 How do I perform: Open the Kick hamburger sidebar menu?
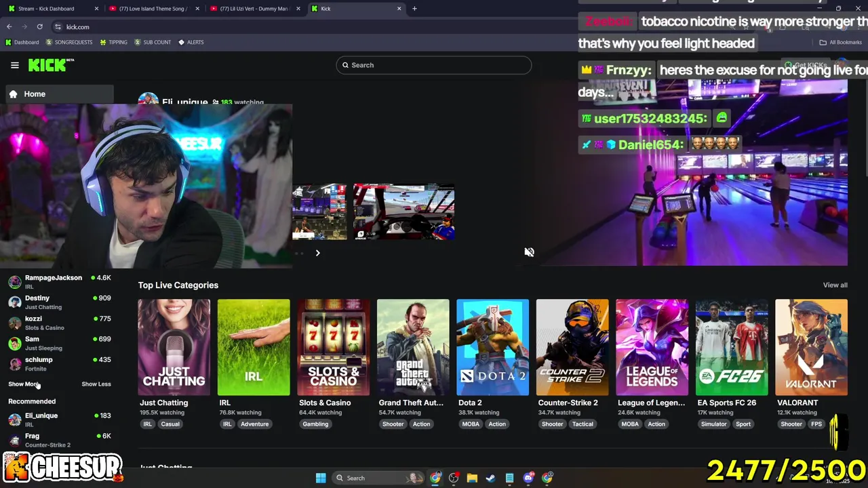(14, 65)
